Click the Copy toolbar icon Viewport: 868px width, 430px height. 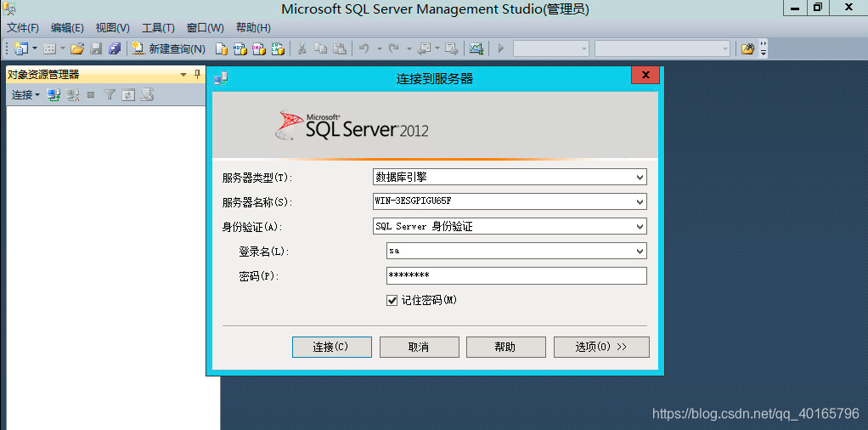321,48
